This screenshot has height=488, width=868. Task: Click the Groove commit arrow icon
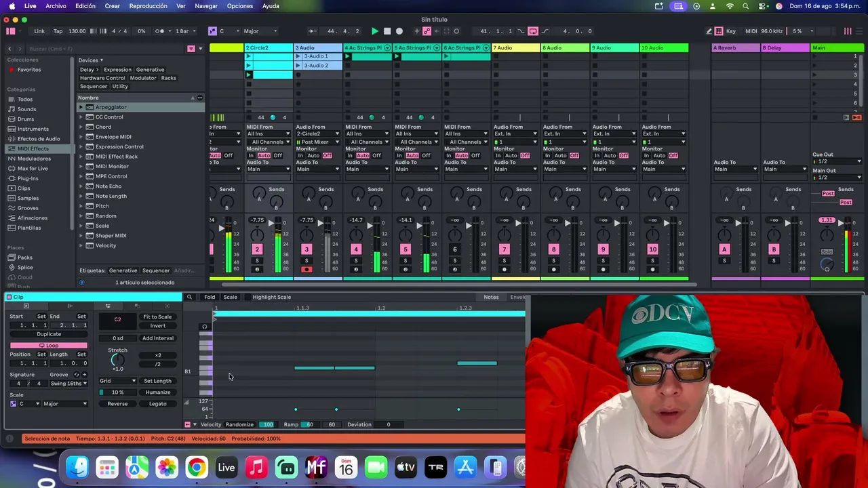(x=84, y=375)
